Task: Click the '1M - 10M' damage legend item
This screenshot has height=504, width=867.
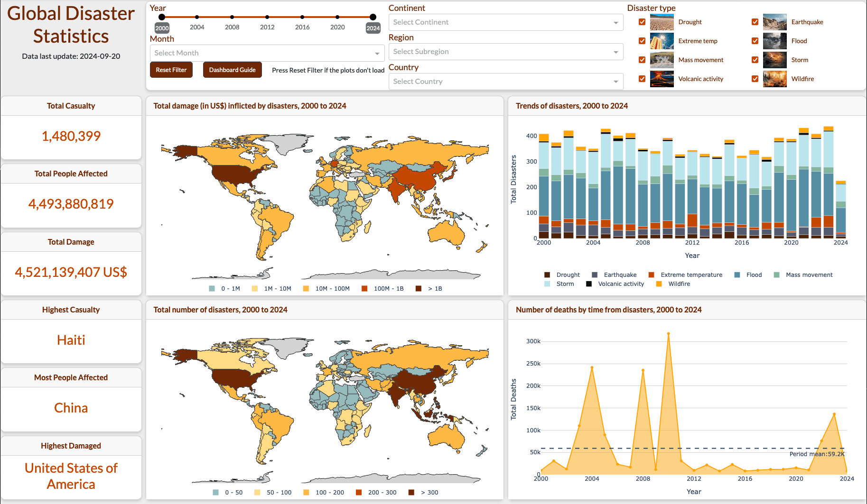Action: 272,289
